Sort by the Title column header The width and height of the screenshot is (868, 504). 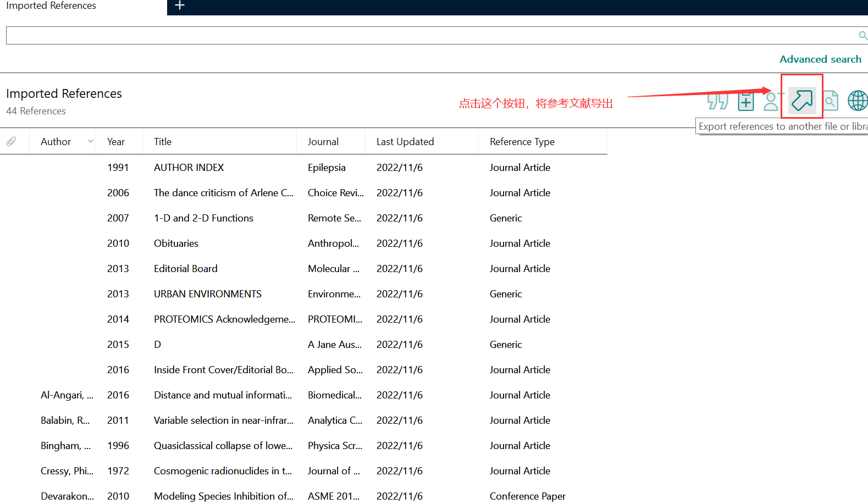163,142
